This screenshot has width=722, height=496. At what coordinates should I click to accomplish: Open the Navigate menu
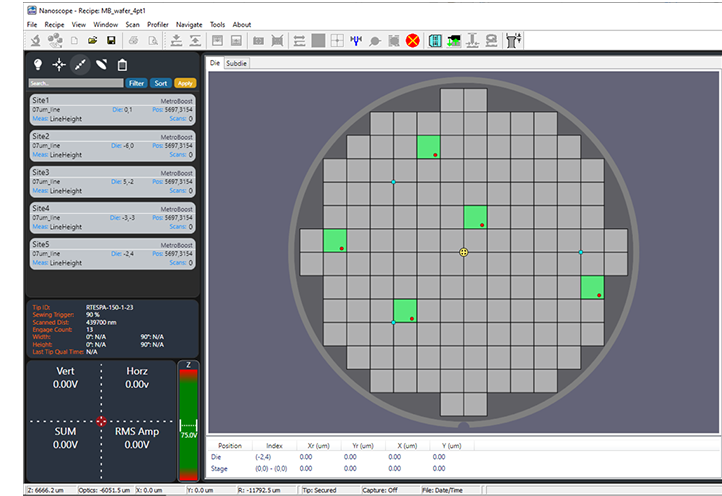[x=188, y=24]
